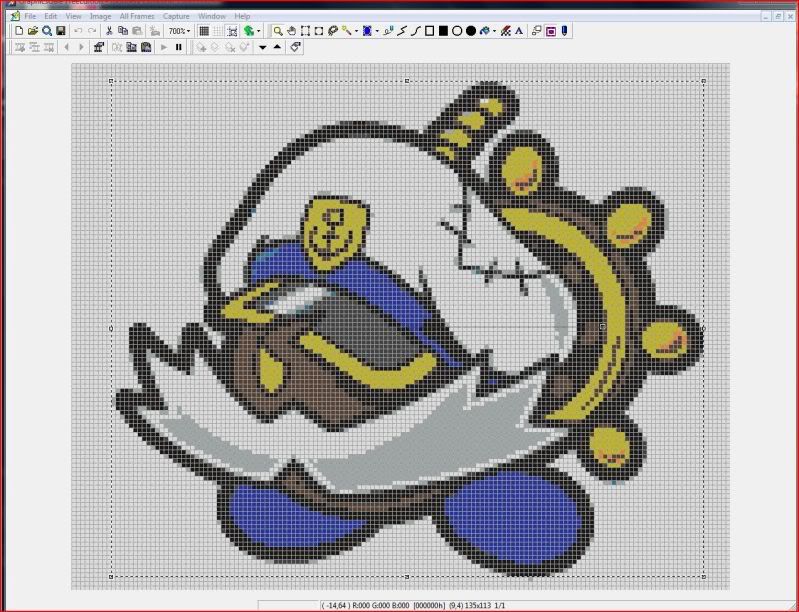The height and width of the screenshot is (612, 799).
Task: Toggle the dotted custom grid display
Action: (218, 31)
